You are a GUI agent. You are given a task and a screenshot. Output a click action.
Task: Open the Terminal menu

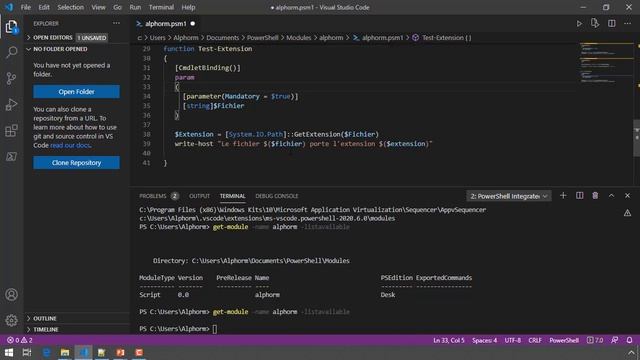pyautogui.click(x=161, y=7)
